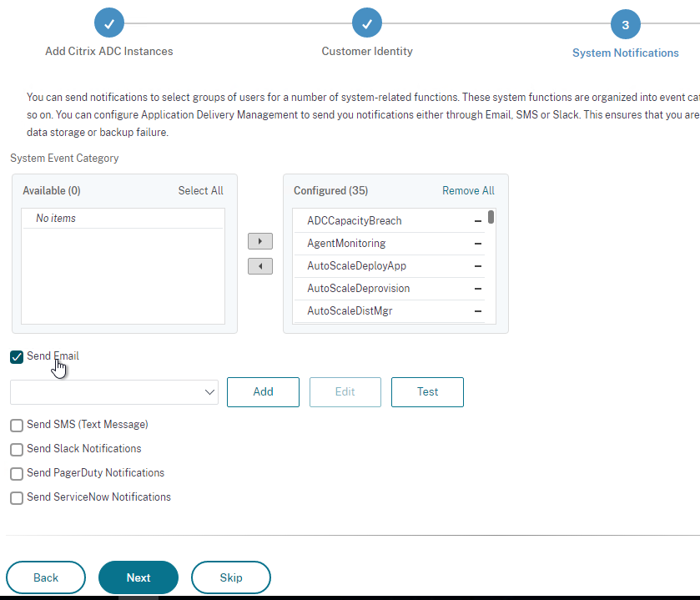Open the email distribution list dropdown
The width and height of the screenshot is (700, 600).
(x=114, y=392)
